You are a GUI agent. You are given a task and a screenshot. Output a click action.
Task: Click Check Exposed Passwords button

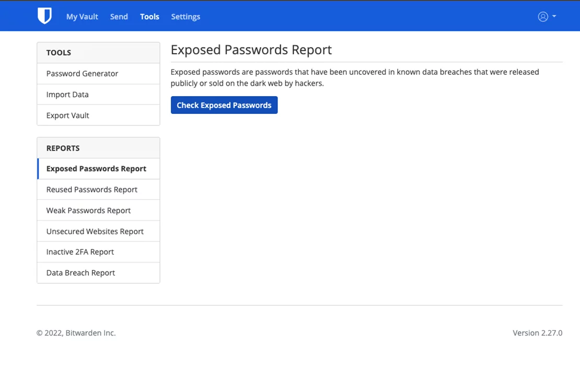(224, 105)
